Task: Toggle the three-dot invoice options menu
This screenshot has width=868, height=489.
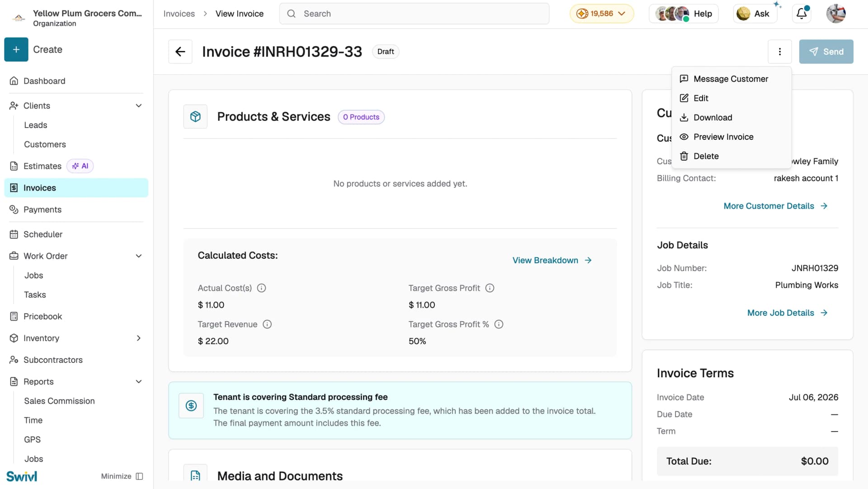Action: [780, 52]
